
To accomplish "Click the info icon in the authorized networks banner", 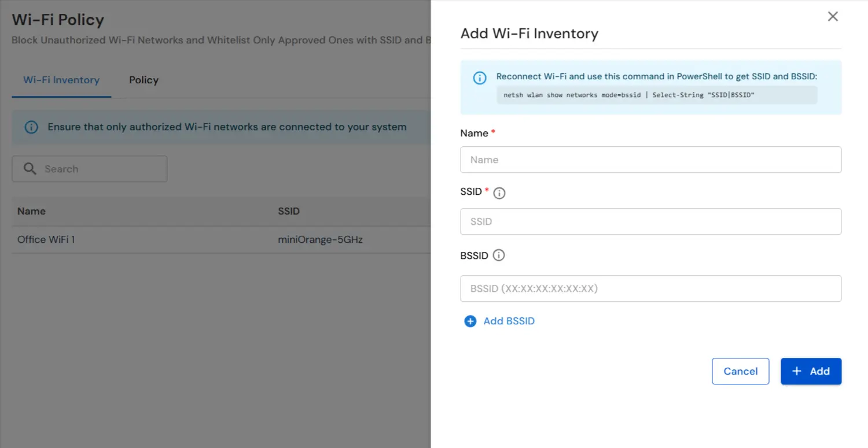I will [x=31, y=127].
